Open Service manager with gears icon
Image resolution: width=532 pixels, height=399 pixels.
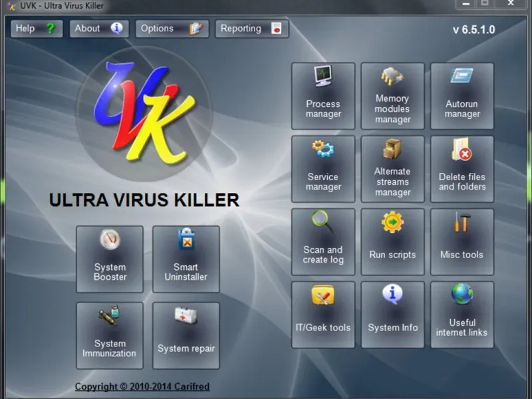(323, 169)
